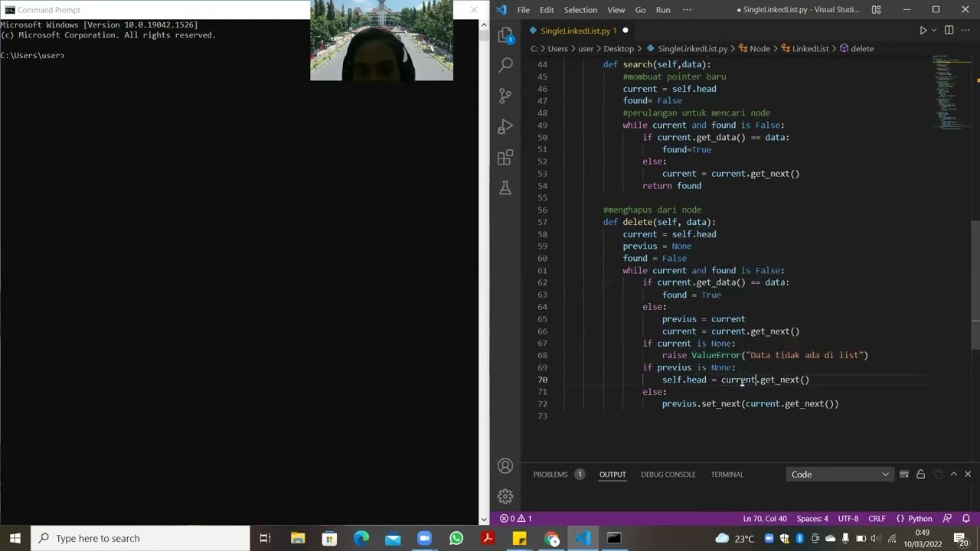
Task: Close the unsaved SingleLinkedList.py tab
Action: (625, 31)
